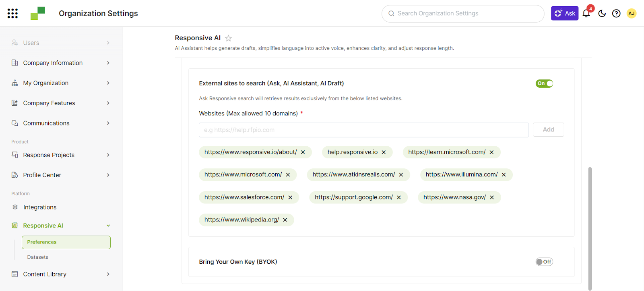Viewport: 644px width, 291px height.
Task: Open the Ask AI assistant button
Action: point(565,13)
